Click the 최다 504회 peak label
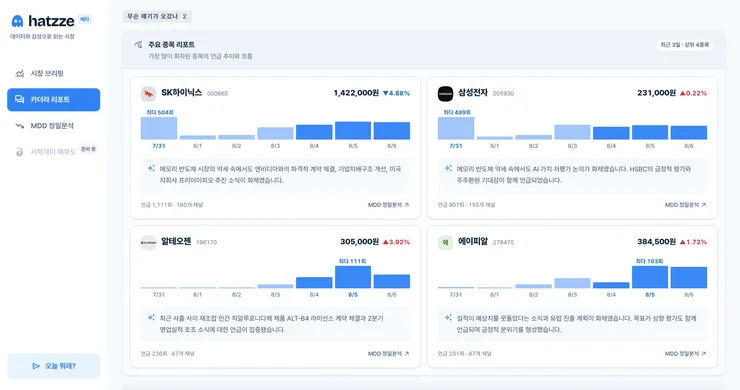 [x=160, y=112]
